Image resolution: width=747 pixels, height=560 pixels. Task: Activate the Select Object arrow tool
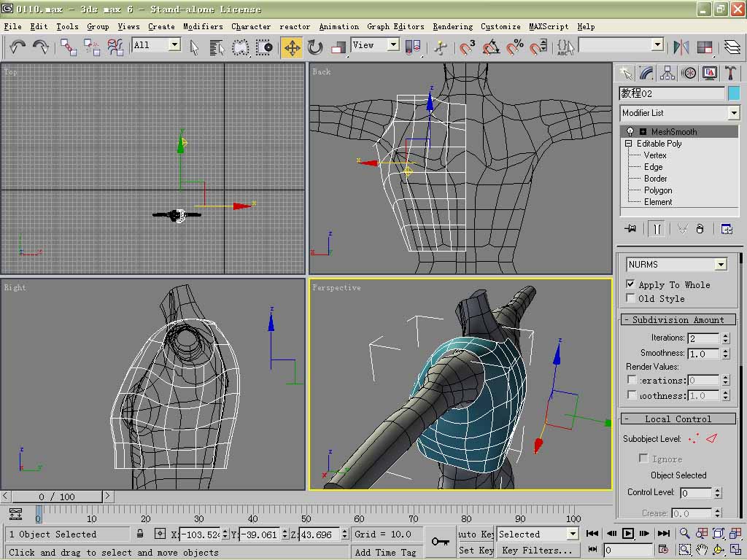(194, 47)
